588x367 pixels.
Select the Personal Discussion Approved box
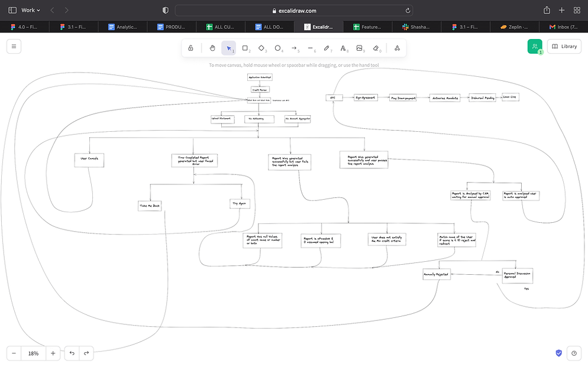coord(518,275)
